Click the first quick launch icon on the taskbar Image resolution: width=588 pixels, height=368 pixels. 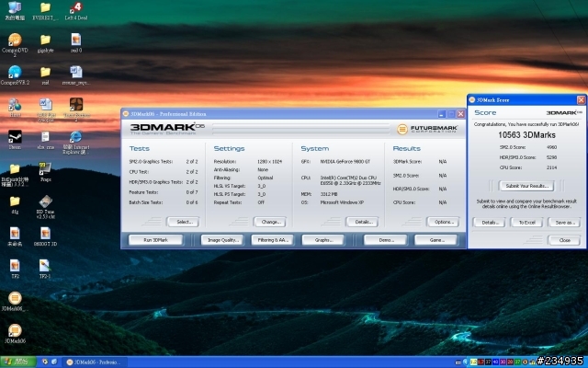pos(45,362)
